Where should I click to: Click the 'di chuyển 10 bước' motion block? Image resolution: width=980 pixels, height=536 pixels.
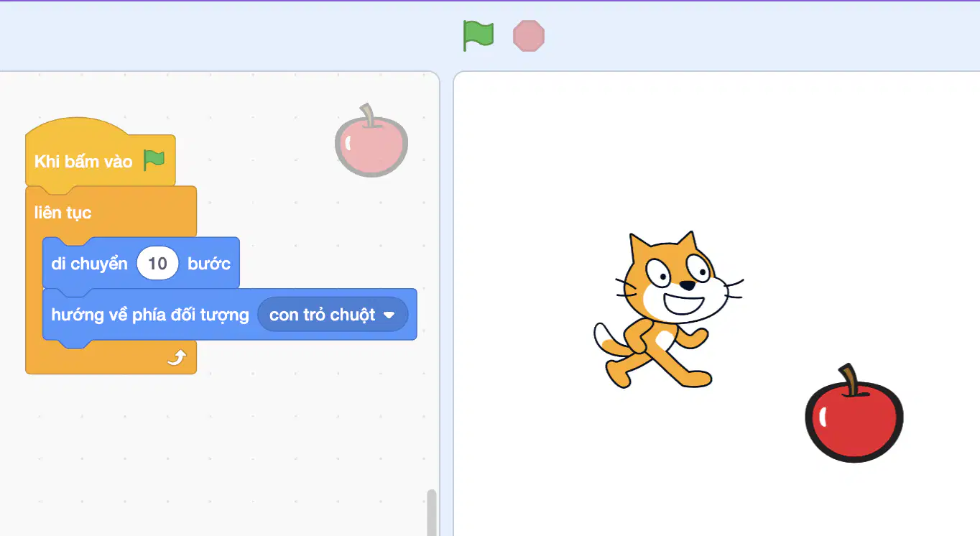pos(141,264)
